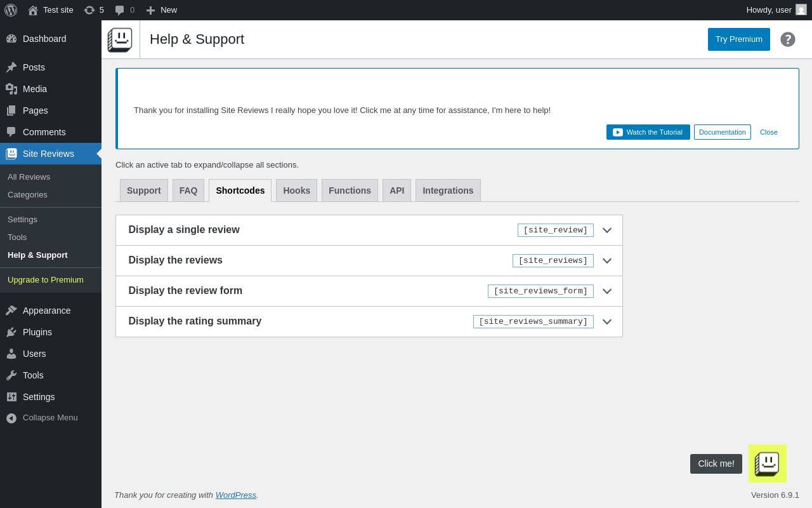
Task: Expand Display the reviews chevron
Action: pyautogui.click(x=607, y=261)
